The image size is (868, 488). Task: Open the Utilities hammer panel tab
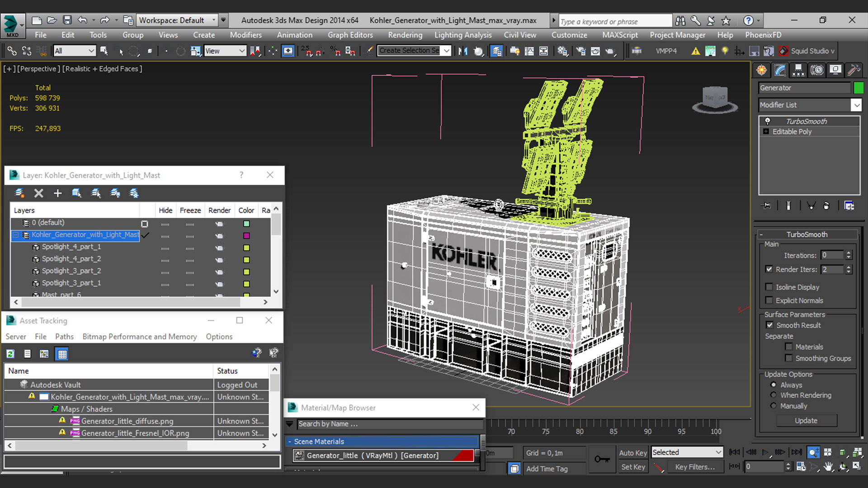[x=854, y=70]
